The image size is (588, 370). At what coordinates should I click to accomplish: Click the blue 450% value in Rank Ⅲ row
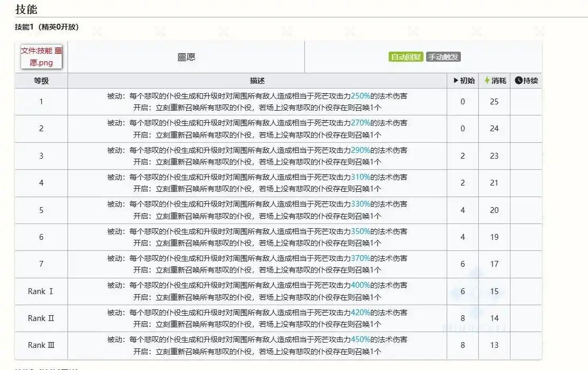pos(360,339)
